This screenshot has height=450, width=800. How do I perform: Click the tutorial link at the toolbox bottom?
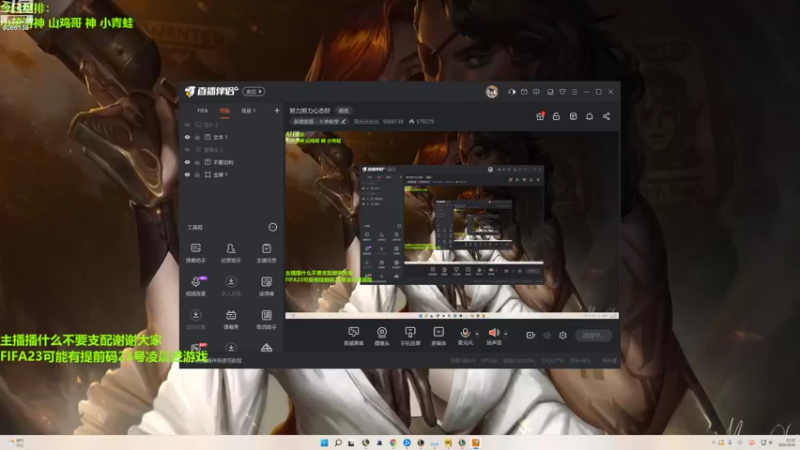click(x=224, y=360)
